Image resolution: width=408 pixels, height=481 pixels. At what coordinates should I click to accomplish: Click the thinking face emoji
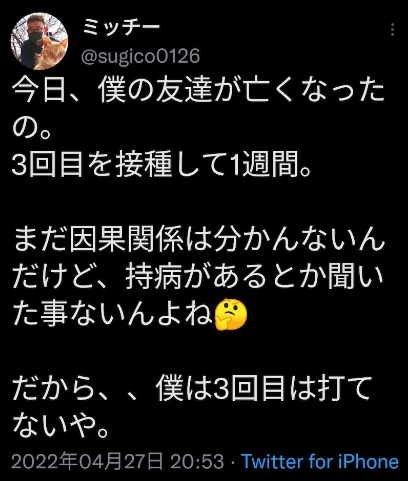click(231, 314)
